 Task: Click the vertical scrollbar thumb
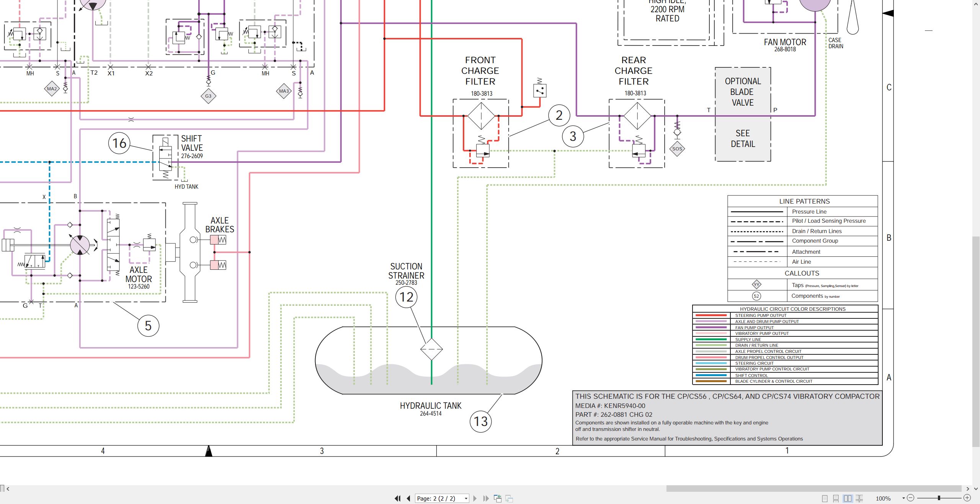pyautogui.click(x=976, y=342)
